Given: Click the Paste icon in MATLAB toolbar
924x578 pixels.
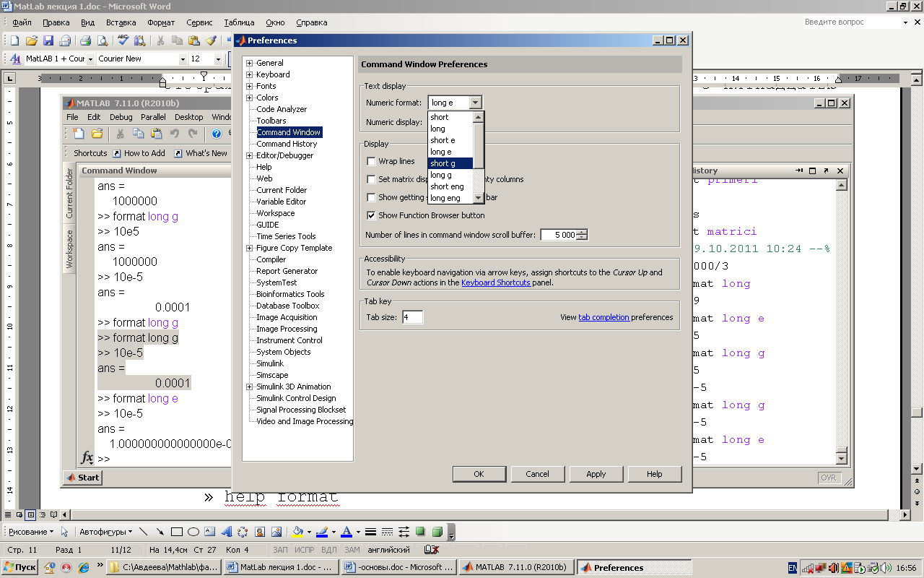Looking at the screenshot, I should pos(156,134).
